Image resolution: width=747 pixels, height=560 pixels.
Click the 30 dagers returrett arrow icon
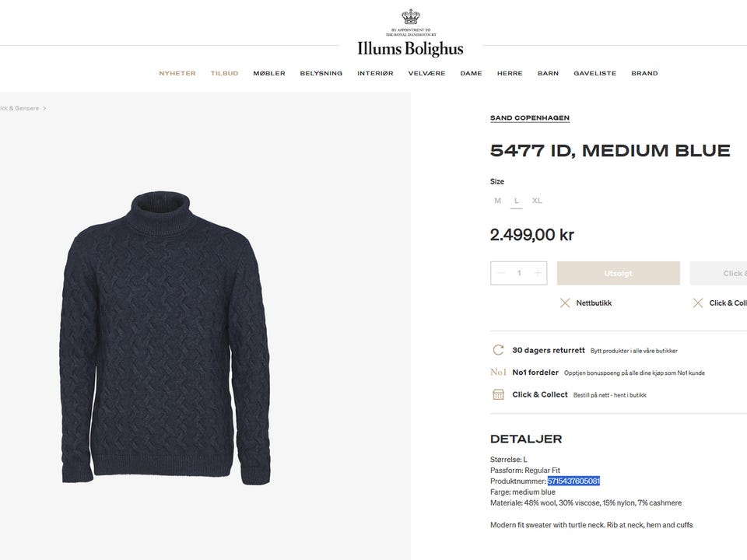pyautogui.click(x=498, y=351)
